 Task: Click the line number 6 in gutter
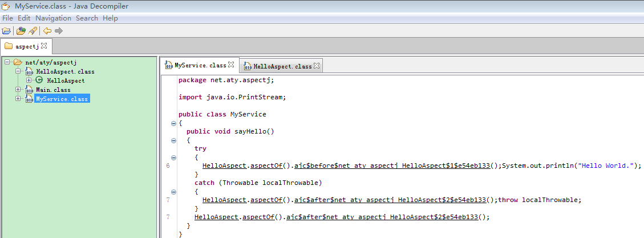pos(168,166)
